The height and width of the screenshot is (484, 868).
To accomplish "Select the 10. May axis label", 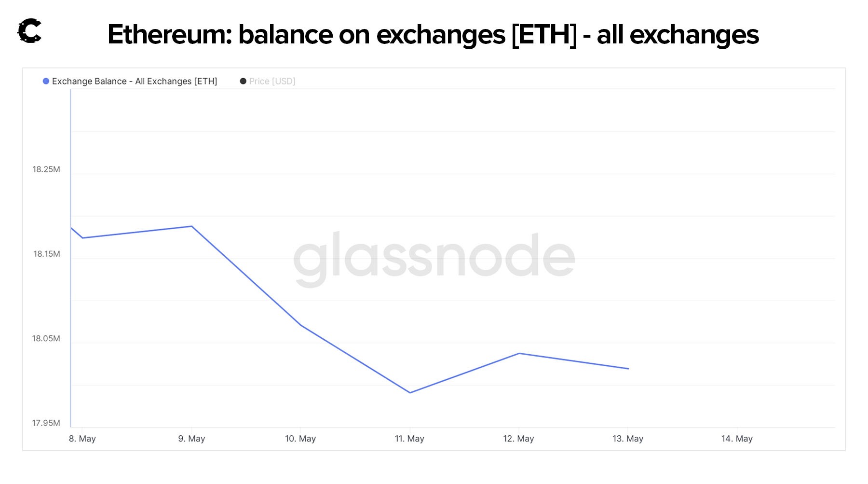I will coord(300,439).
